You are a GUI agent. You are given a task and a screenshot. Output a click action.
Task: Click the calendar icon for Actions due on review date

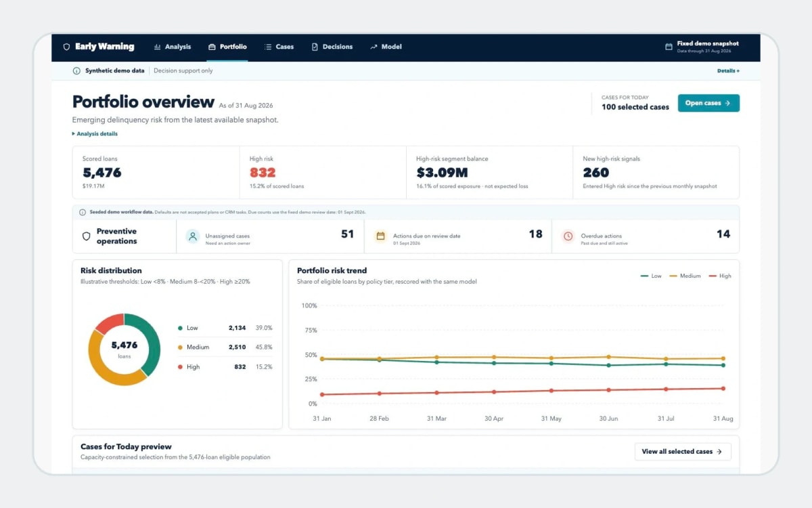pos(380,236)
